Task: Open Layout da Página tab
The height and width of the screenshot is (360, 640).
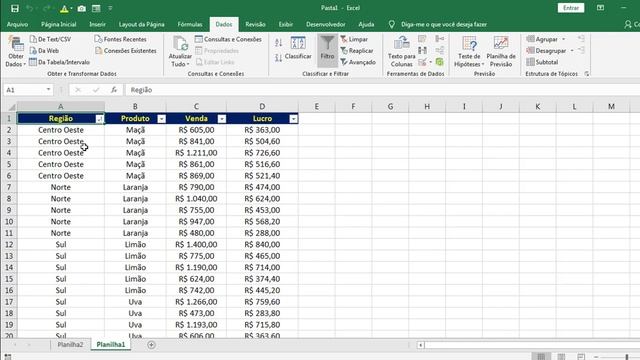Action: pyautogui.click(x=142, y=24)
